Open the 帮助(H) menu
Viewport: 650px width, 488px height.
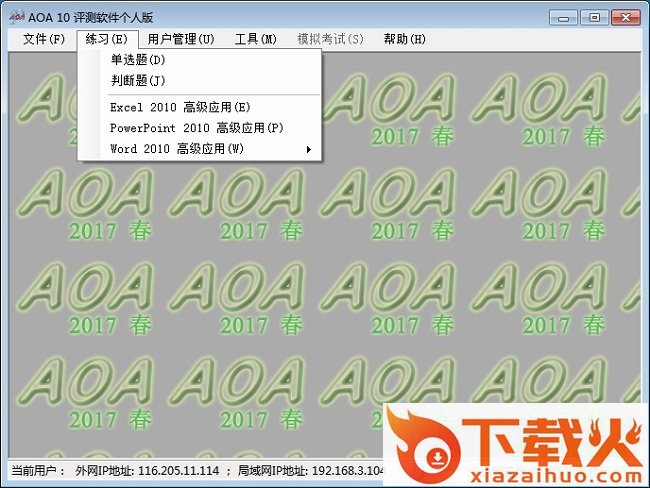pyautogui.click(x=405, y=39)
